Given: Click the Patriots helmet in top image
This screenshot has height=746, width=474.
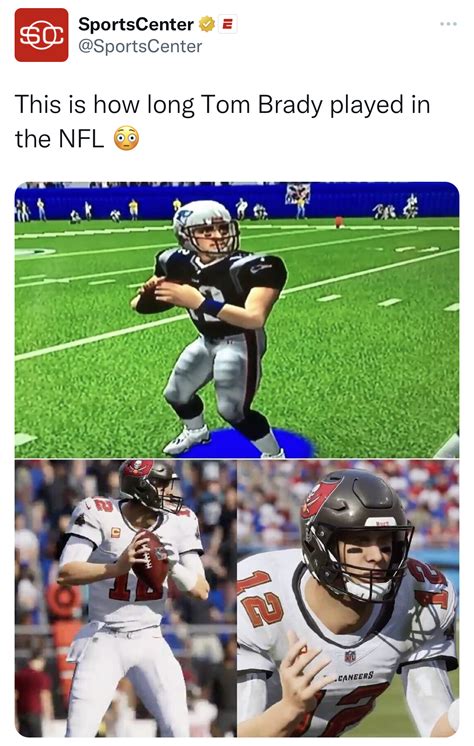Looking at the screenshot, I should [x=207, y=226].
